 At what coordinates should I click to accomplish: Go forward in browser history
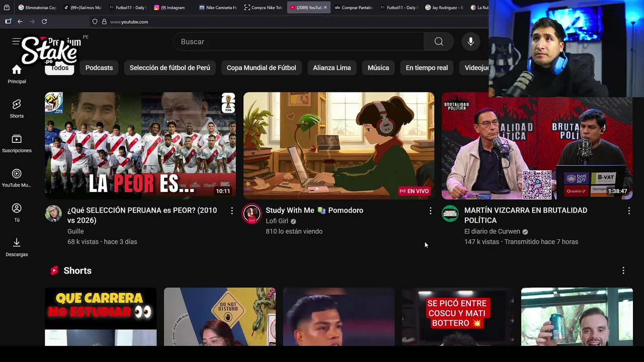click(32, 22)
